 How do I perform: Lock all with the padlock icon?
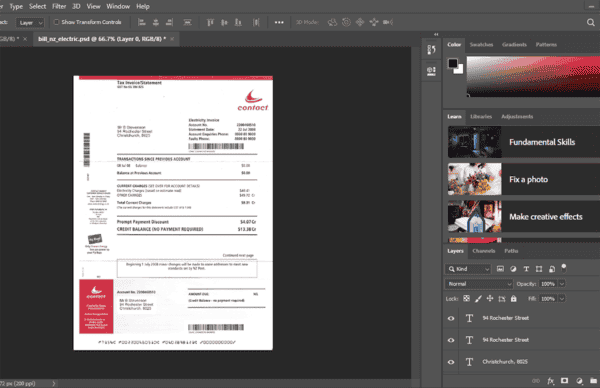coord(514,298)
